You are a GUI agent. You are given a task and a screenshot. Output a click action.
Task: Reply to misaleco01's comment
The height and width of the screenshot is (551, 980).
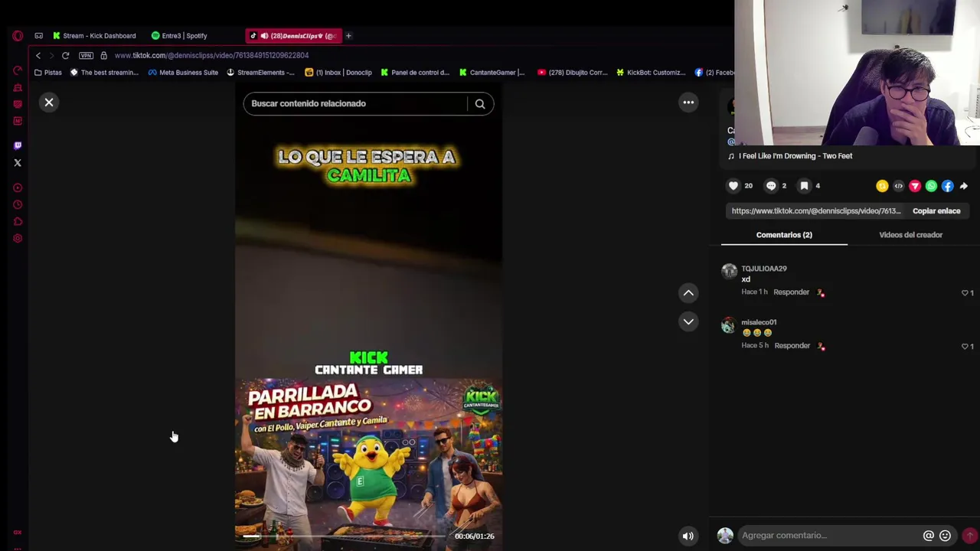pos(792,346)
